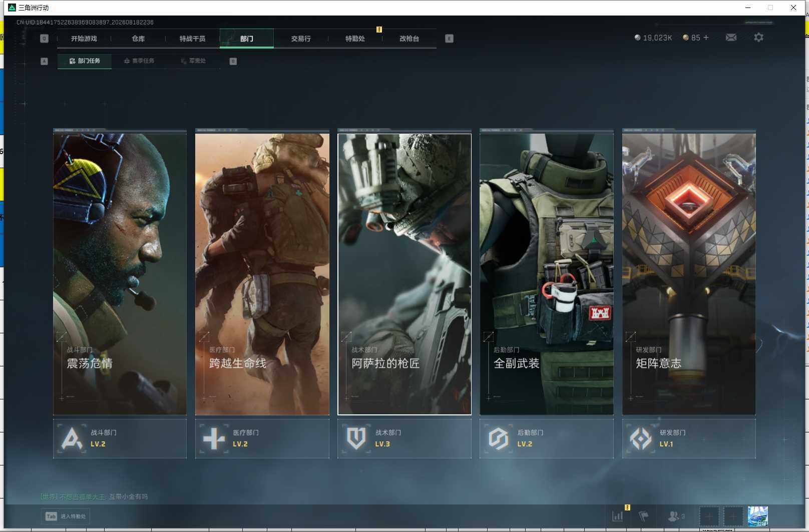
Task: Click the gold currency coin icon
Action: point(686,38)
